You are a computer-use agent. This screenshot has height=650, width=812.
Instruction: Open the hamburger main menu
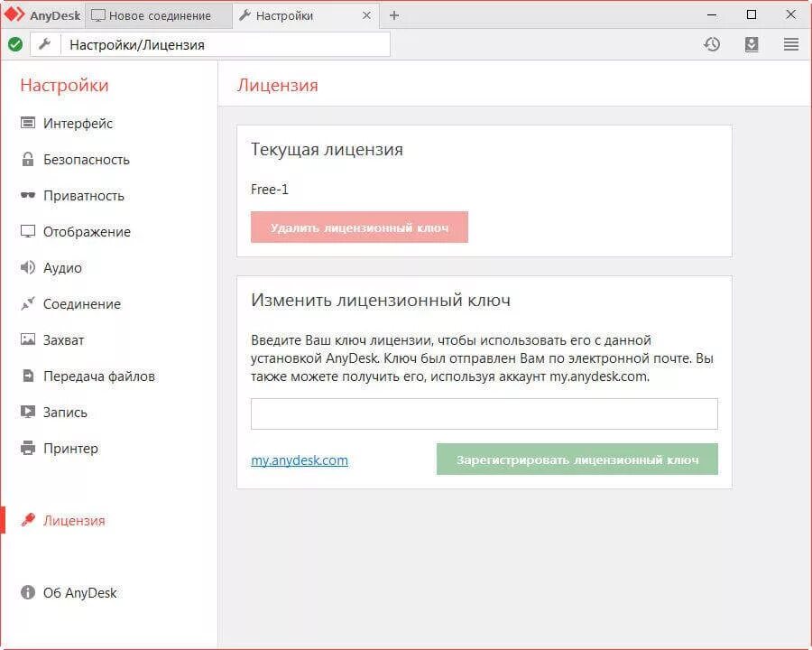point(790,44)
